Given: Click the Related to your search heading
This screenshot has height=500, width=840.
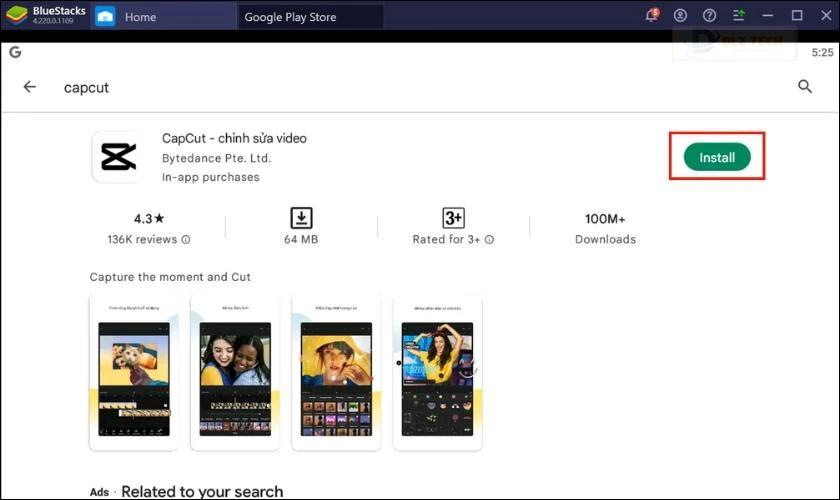Looking at the screenshot, I should point(202,491).
